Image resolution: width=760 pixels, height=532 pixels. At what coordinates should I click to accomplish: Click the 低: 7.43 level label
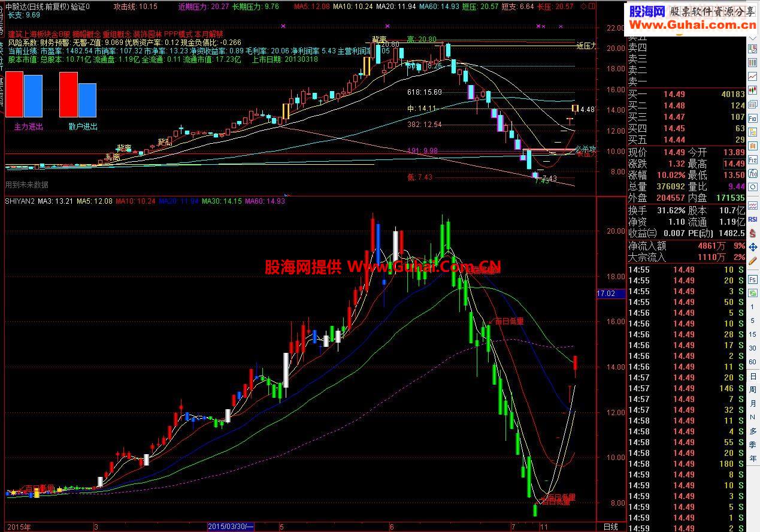[x=419, y=177]
